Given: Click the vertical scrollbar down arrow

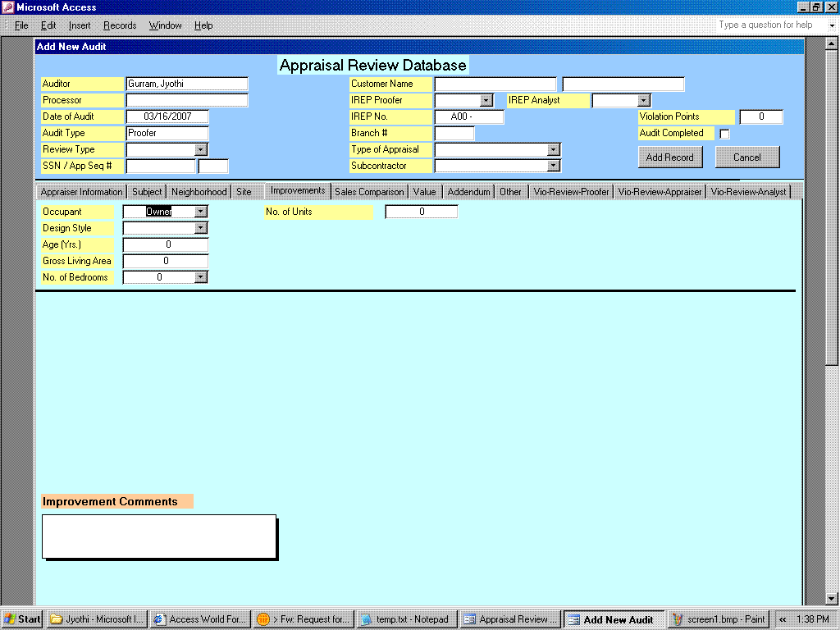Looking at the screenshot, I should click(832, 598).
